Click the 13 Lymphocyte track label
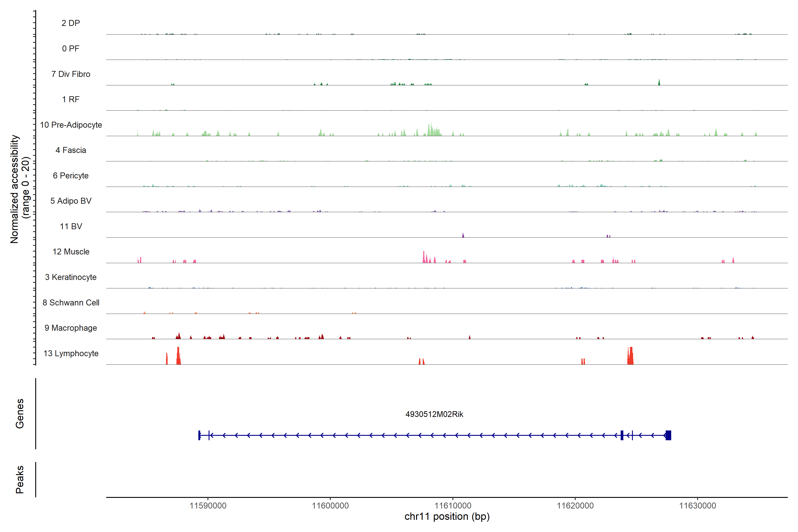The height and width of the screenshot is (532, 798). 71,354
